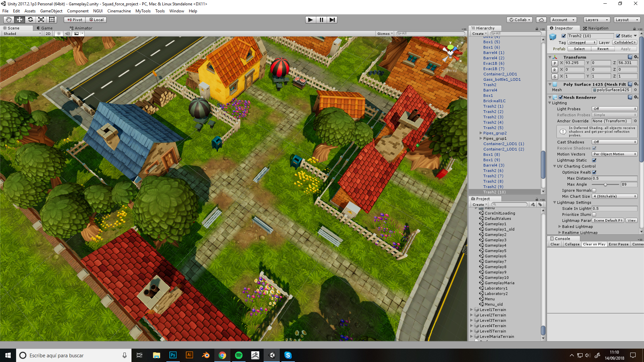Open Mesh Renderer settings gear

[x=636, y=97]
